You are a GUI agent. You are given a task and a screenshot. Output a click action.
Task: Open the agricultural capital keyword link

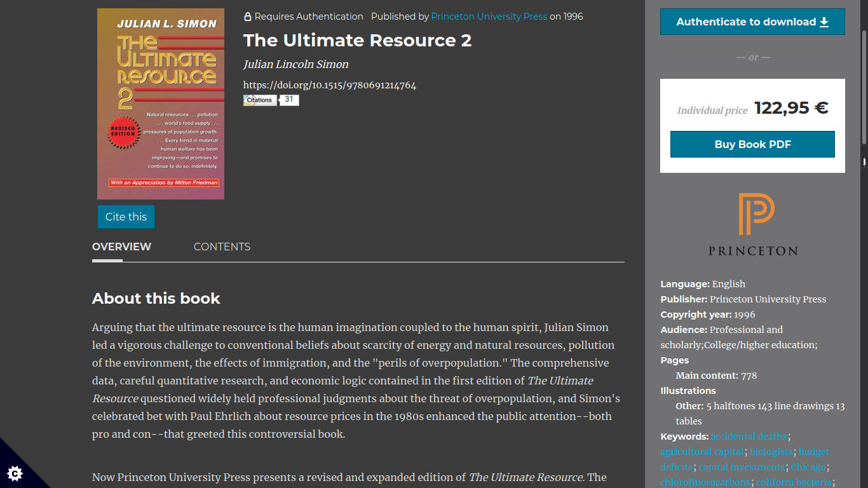tap(702, 452)
